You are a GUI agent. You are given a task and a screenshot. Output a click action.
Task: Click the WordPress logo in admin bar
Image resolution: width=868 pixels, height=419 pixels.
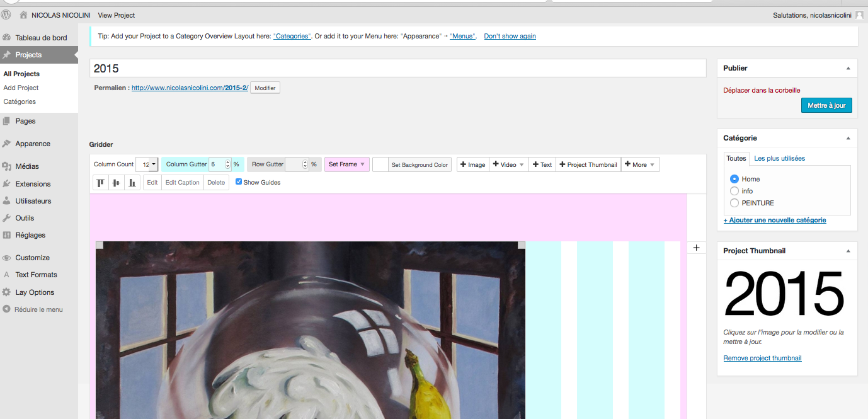click(6, 14)
